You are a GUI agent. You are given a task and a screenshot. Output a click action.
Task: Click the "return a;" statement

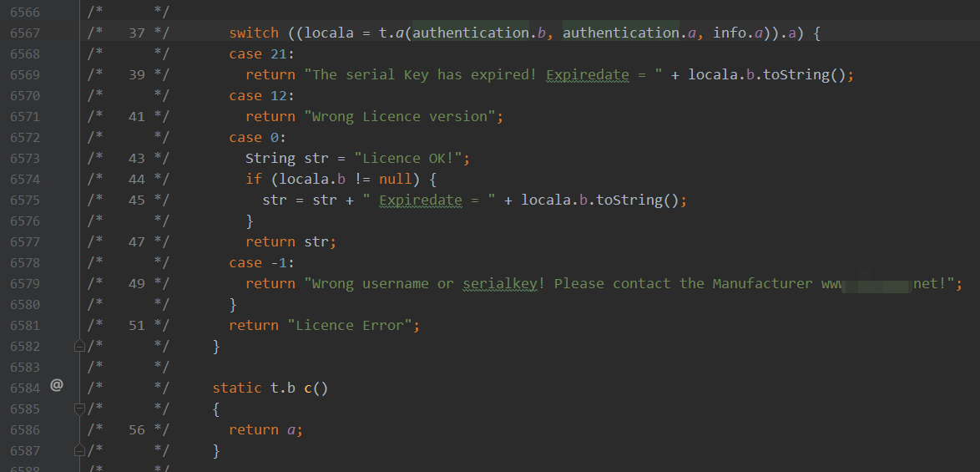[265, 429]
